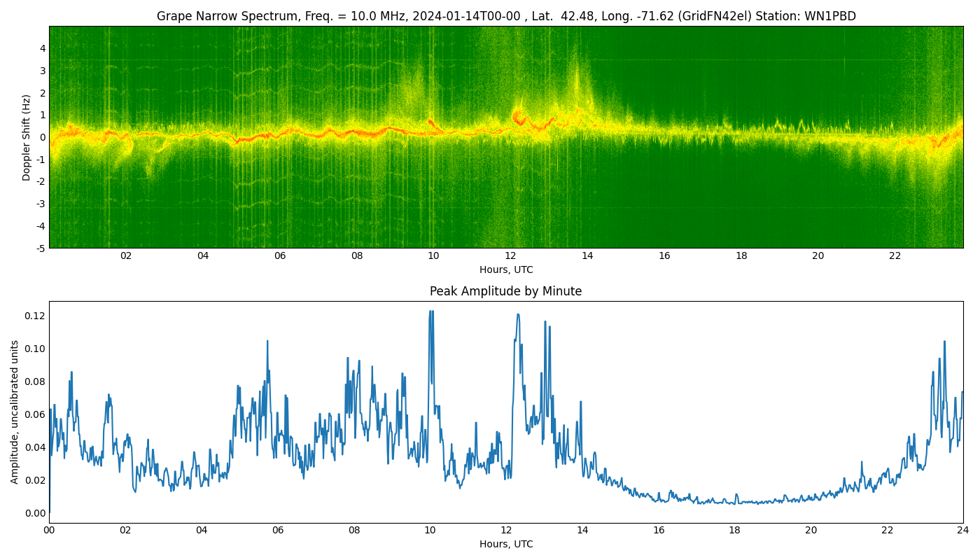The height and width of the screenshot is (560, 980).
Task: Click the Grape Narrow Spectrum plot title
Action: pos(505,16)
